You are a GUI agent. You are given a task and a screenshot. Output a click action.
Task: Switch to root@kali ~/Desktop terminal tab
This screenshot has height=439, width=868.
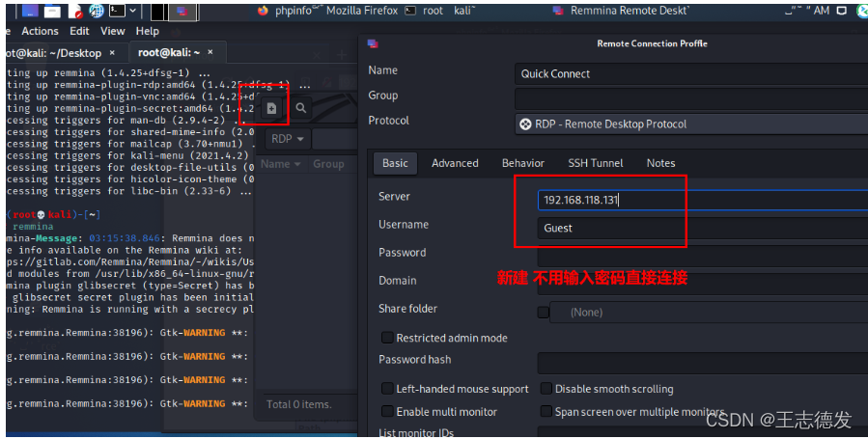click(52, 53)
